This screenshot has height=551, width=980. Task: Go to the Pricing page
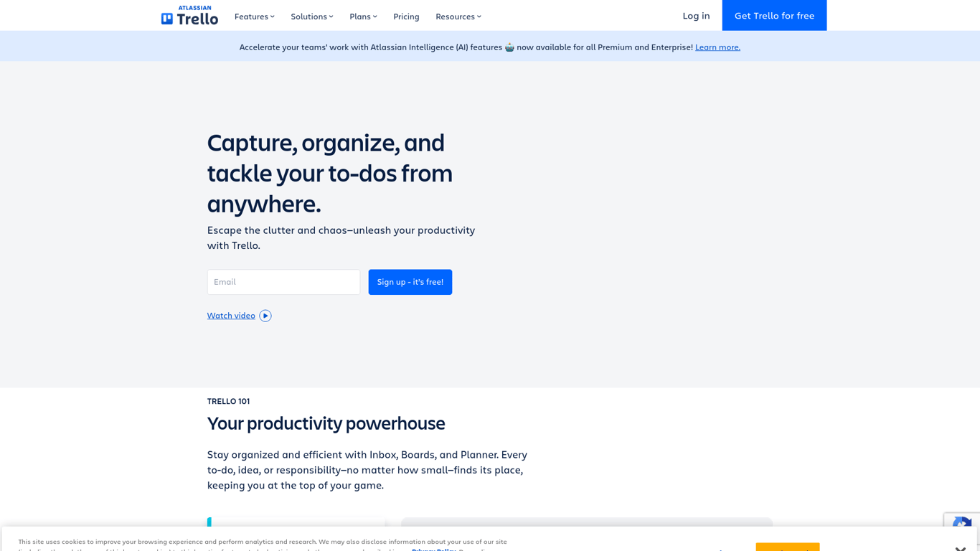(406, 16)
